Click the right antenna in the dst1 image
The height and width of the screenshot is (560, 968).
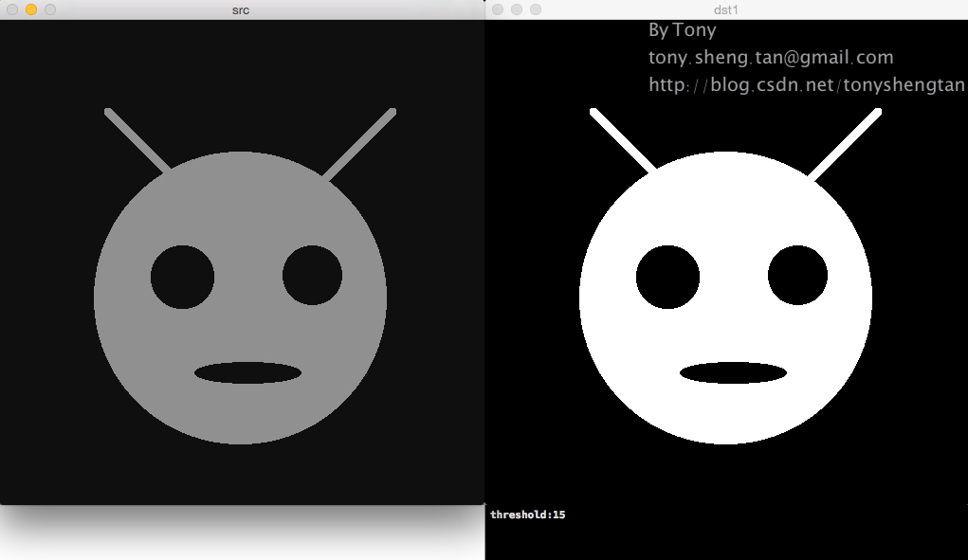coord(844,144)
